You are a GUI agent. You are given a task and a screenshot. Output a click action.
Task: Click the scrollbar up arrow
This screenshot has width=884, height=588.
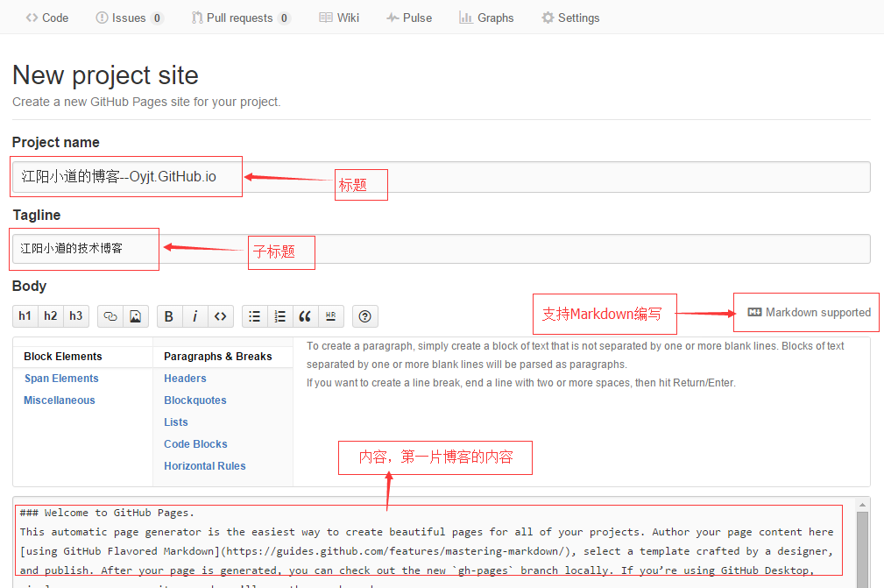863,505
